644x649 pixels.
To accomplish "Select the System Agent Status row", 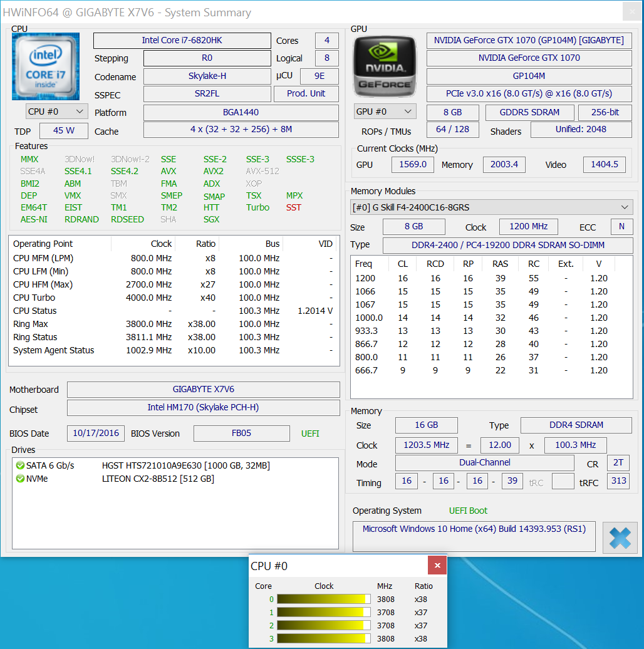I will [173, 351].
